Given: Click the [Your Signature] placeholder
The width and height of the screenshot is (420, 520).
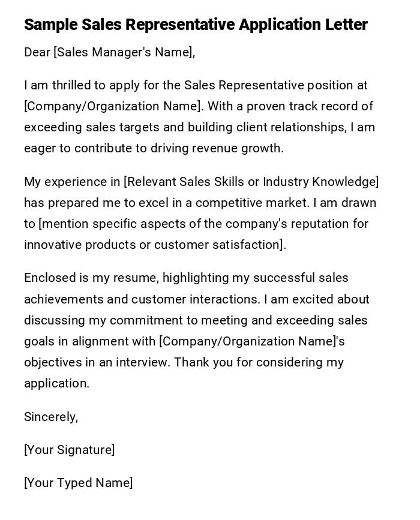Looking at the screenshot, I should pyautogui.click(x=69, y=450).
